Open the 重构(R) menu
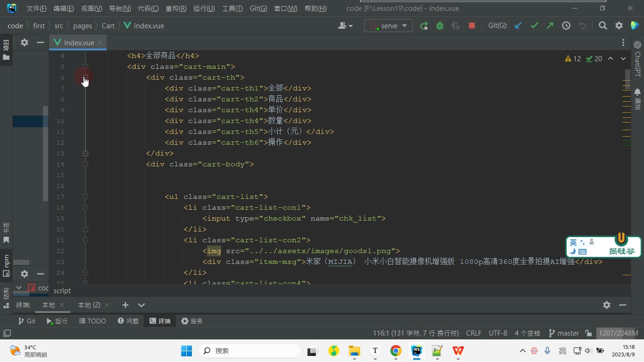This screenshot has width=644, height=362. (x=176, y=8)
